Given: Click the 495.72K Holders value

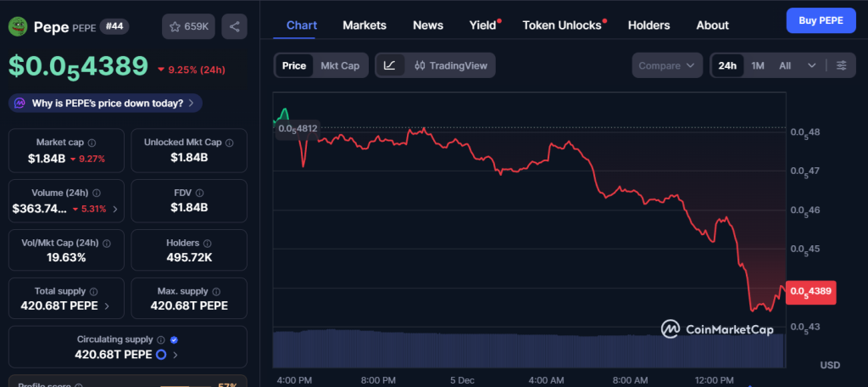Looking at the screenshot, I should [x=189, y=258].
